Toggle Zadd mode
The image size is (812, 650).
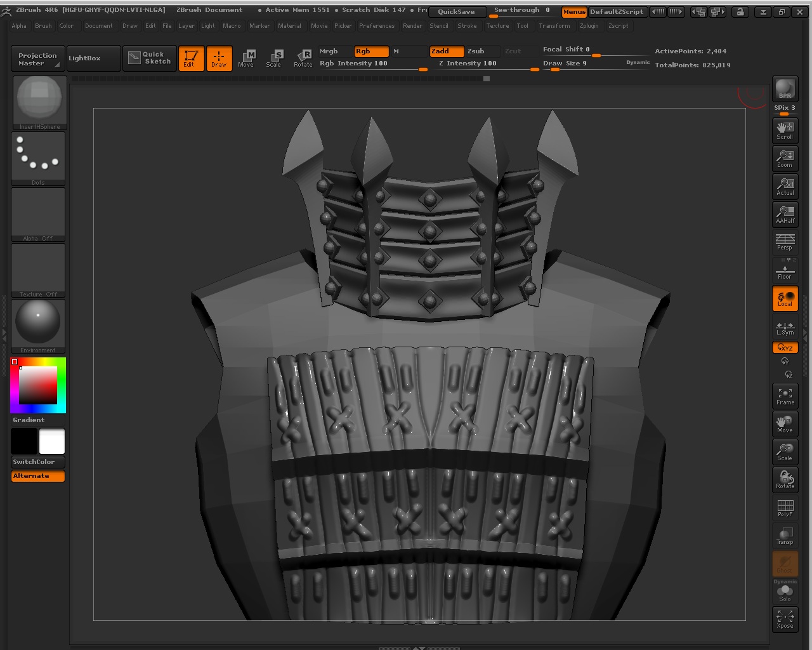(x=447, y=51)
